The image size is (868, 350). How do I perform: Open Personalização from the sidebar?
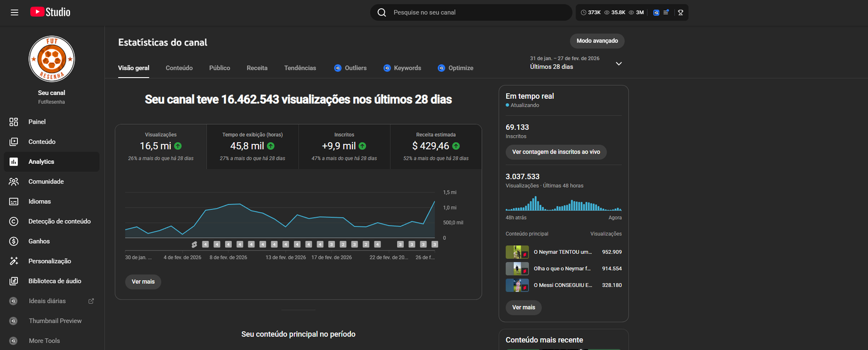(x=49, y=261)
